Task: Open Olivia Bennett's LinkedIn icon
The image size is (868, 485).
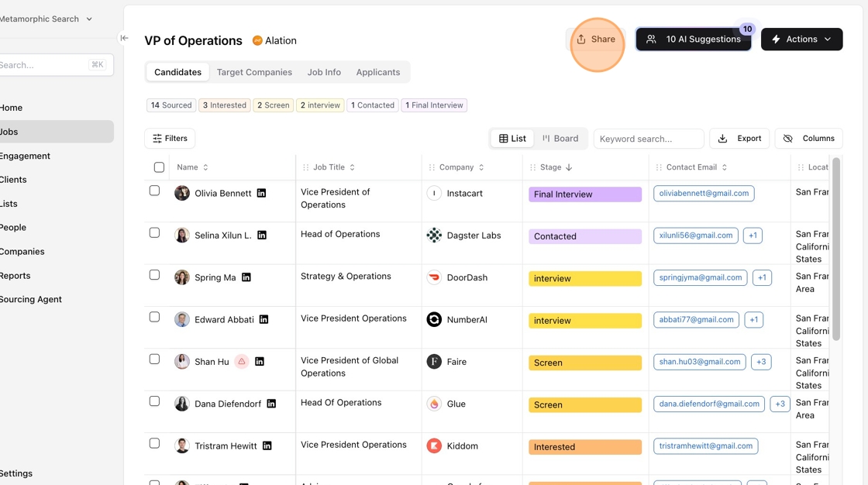Action: 261,193
